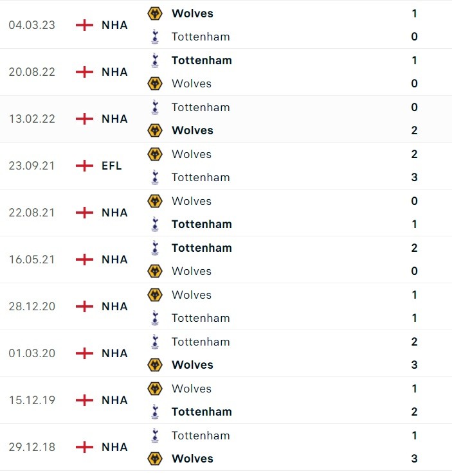The image size is (452, 476).
Task: Open bold Wolves team name in 04.03.23 match
Action: point(192,13)
